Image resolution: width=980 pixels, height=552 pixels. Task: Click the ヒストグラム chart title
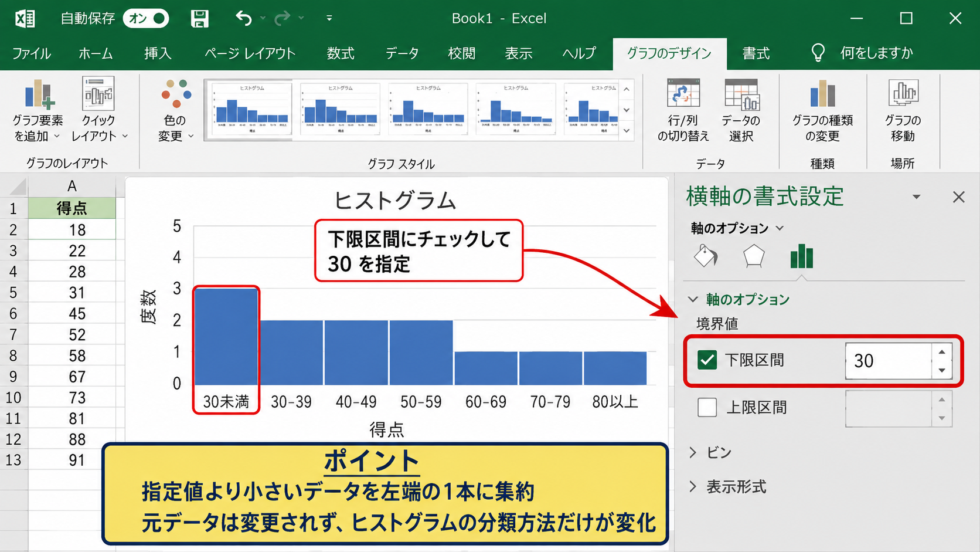click(x=395, y=201)
